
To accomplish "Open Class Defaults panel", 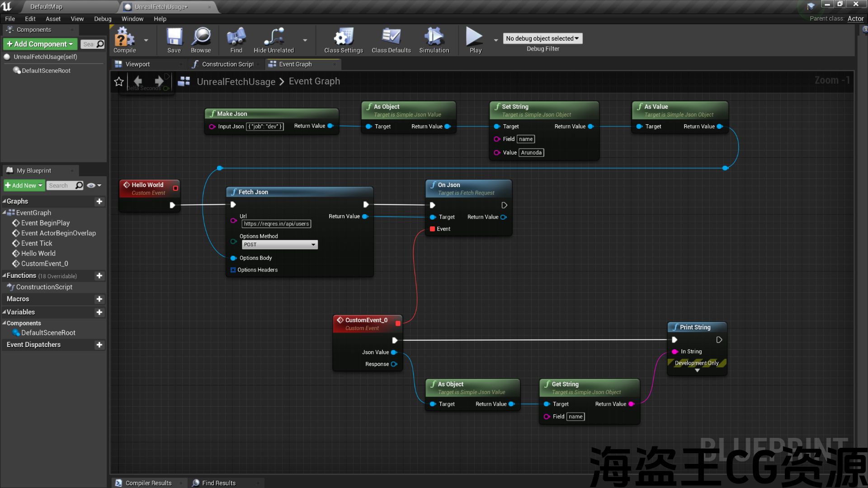I will pyautogui.click(x=391, y=37).
